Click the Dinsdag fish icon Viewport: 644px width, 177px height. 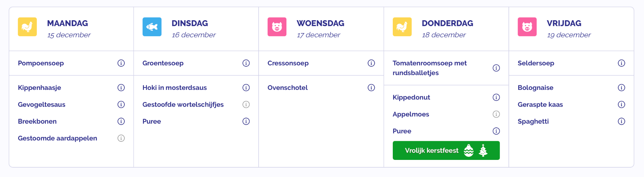coord(152,27)
